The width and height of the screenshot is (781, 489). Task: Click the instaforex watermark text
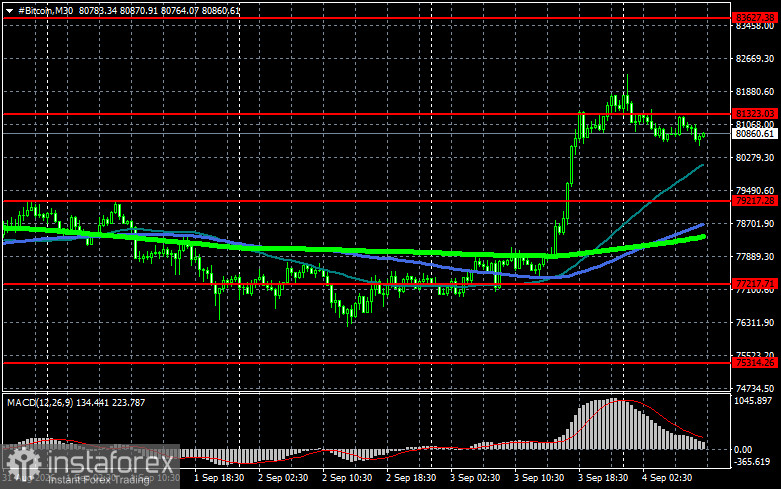(110, 463)
